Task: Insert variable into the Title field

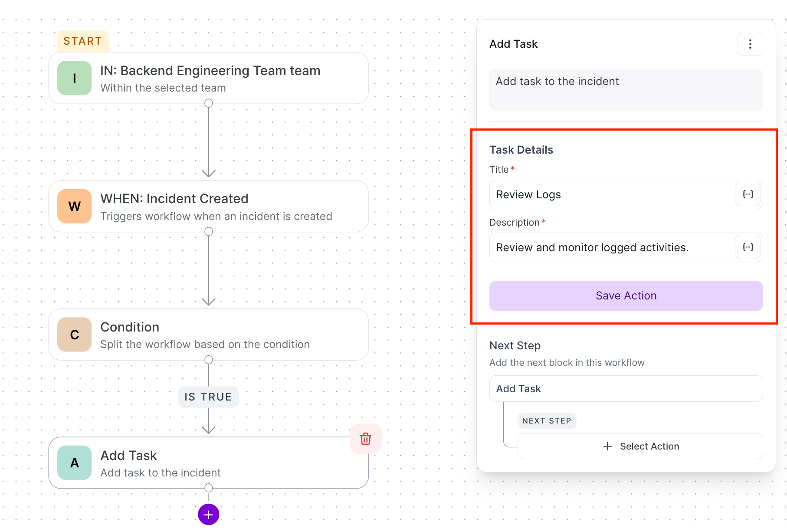Action: coord(748,194)
